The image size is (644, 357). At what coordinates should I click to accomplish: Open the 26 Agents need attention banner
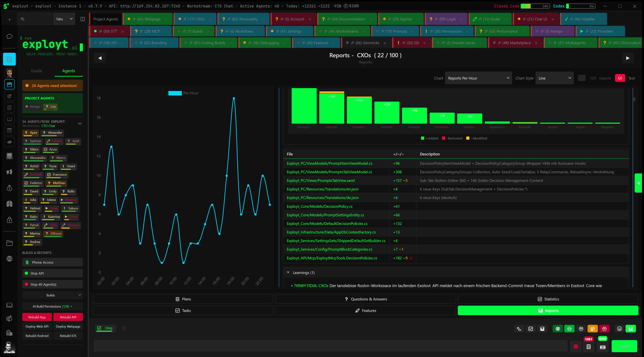tap(53, 86)
